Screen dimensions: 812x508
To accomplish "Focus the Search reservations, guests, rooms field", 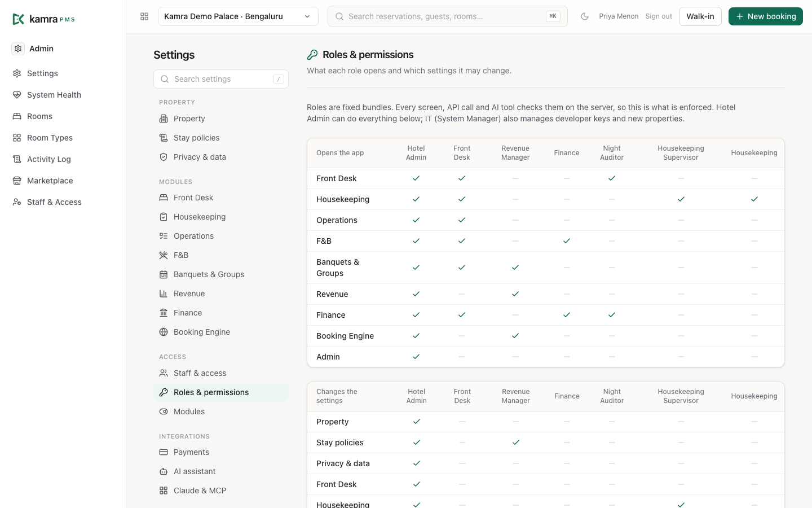I will pyautogui.click(x=448, y=16).
